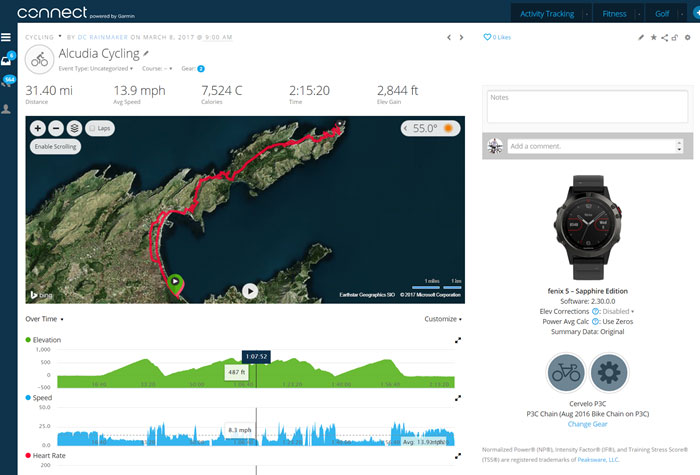Open the Customize charts dropdown
The width and height of the screenshot is (700, 475).
(445, 319)
